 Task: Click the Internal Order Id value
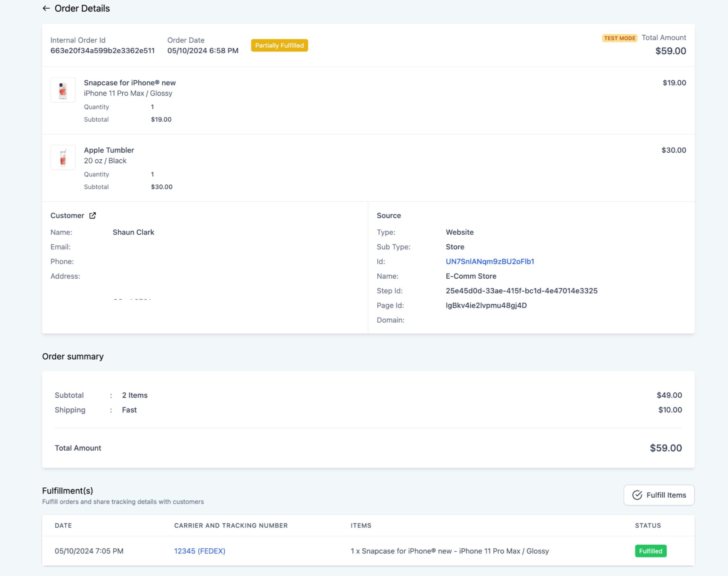point(102,51)
